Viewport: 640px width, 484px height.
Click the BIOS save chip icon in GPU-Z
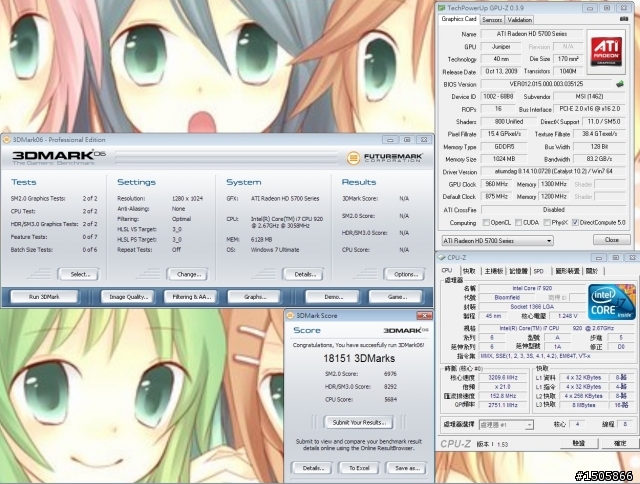620,84
